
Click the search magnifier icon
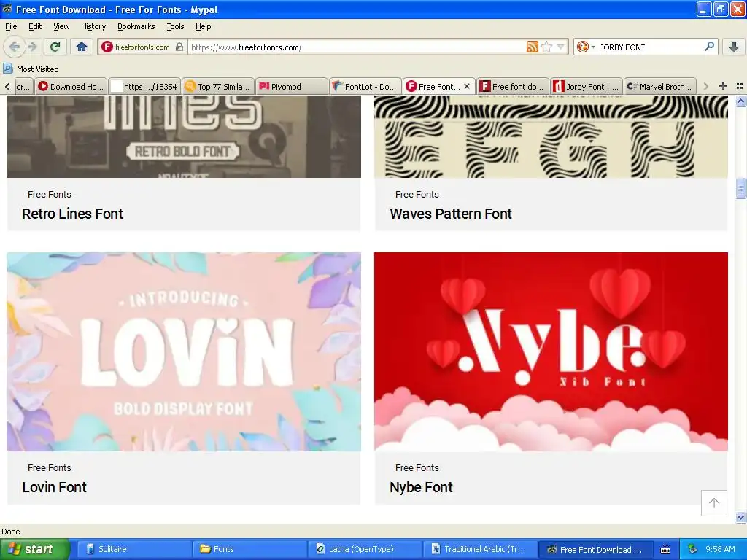coord(709,46)
